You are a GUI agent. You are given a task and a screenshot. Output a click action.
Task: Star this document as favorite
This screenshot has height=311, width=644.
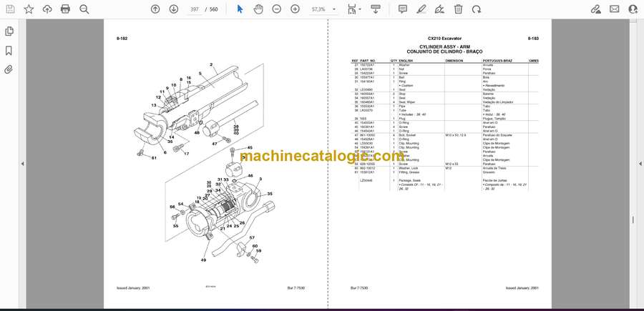29,9
